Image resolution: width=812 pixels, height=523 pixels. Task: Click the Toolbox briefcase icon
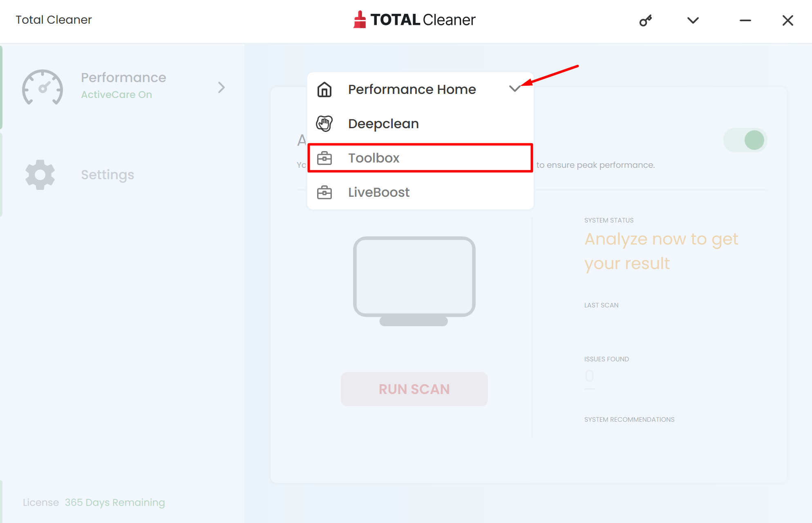[324, 158]
